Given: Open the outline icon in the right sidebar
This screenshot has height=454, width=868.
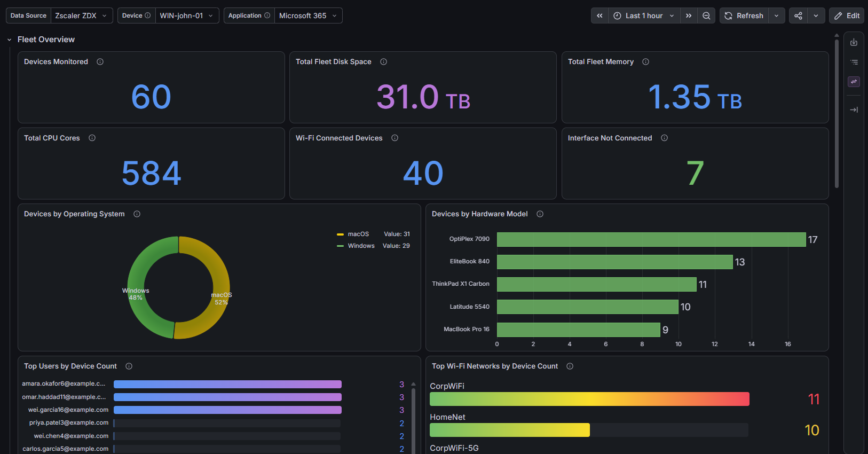Looking at the screenshot, I should (x=854, y=62).
